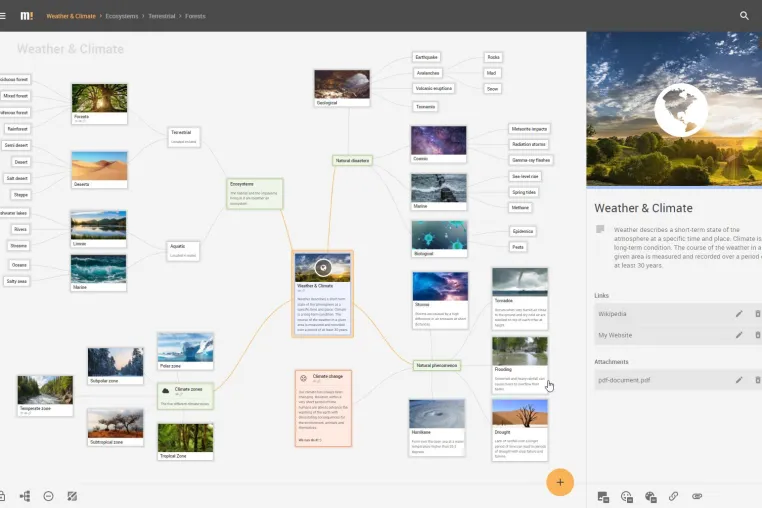Click the m! app logo
The width and height of the screenshot is (762, 508).
[x=26, y=16]
